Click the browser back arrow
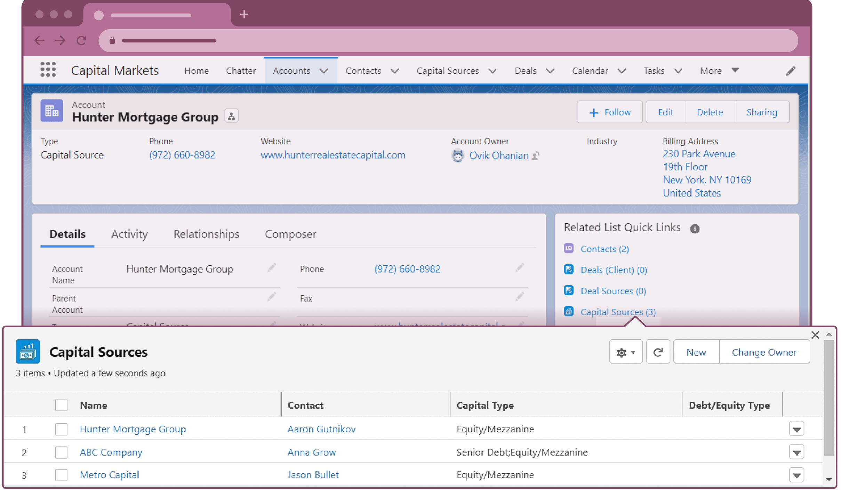Viewport: 841px width, 504px height. point(39,40)
